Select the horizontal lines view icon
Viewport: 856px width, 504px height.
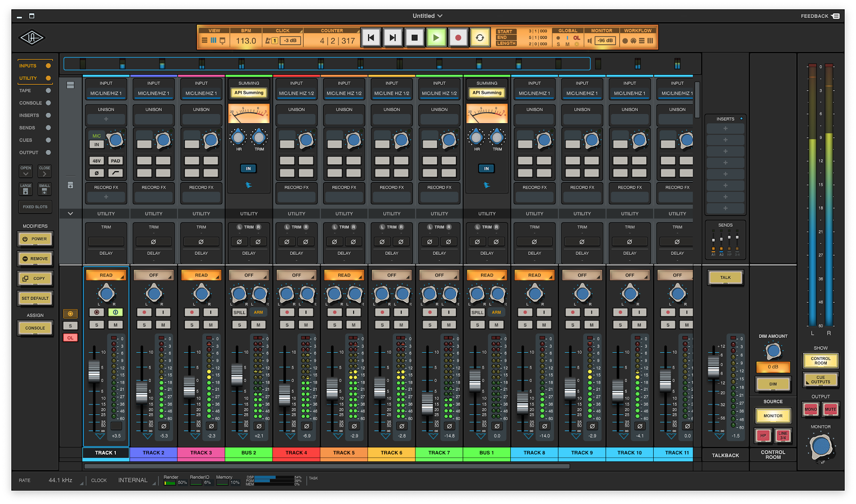point(204,41)
